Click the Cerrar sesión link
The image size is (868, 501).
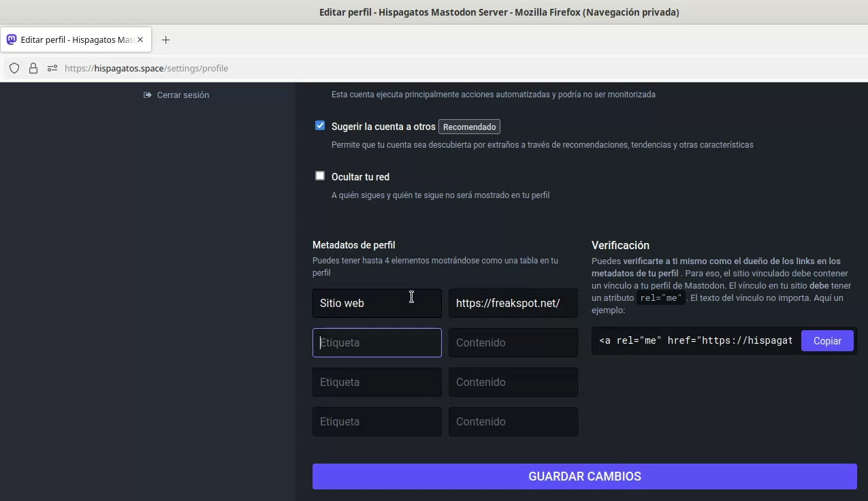point(182,95)
